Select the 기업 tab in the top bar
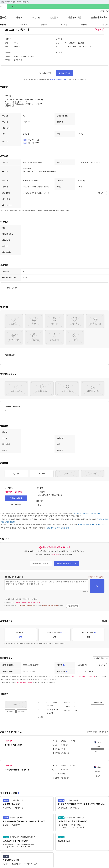The width and height of the screenshot is (109, 868). click(14, 6)
